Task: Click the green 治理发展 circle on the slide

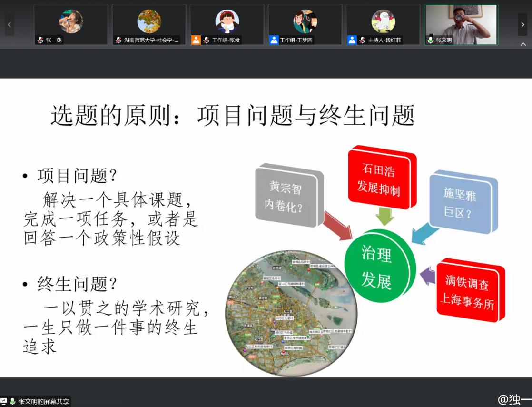Action: (x=377, y=268)
